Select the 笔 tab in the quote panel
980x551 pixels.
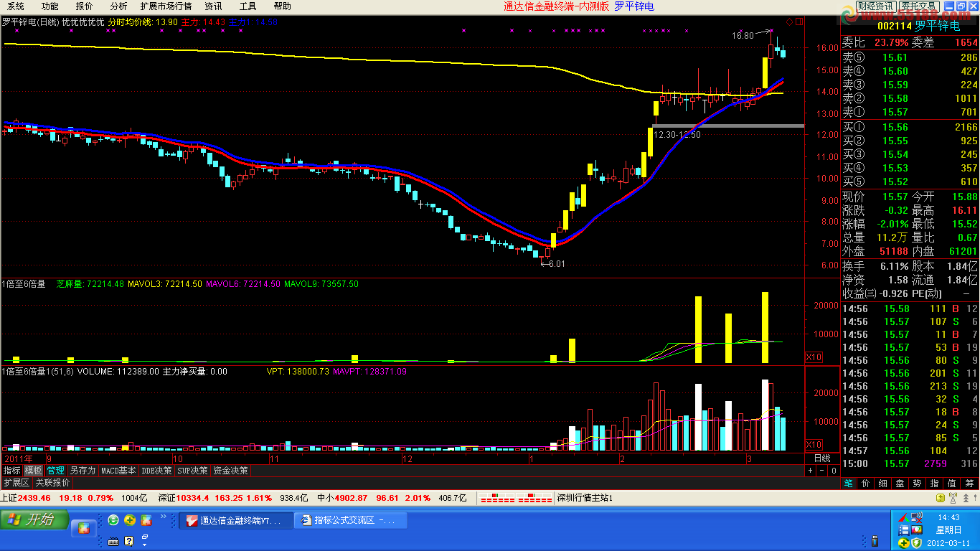point(849,484)
